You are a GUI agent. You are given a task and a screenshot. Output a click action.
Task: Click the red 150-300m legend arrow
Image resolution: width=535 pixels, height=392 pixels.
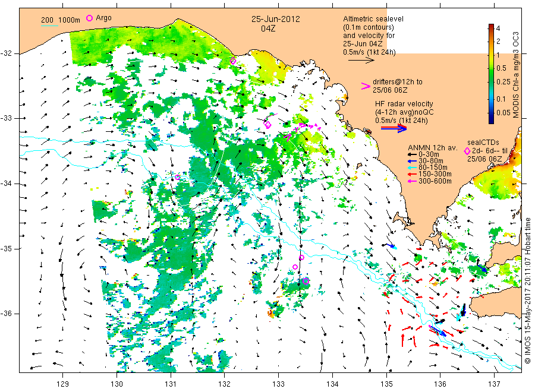(412, 174)
